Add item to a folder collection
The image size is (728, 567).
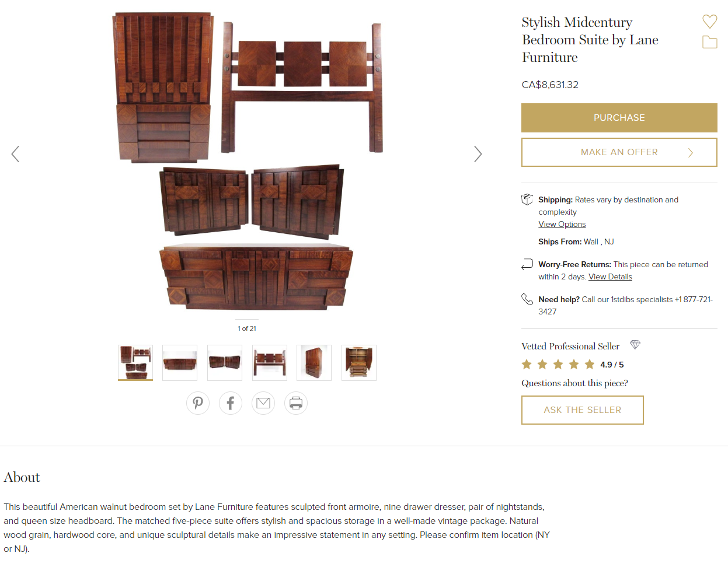tap(709, 42)
